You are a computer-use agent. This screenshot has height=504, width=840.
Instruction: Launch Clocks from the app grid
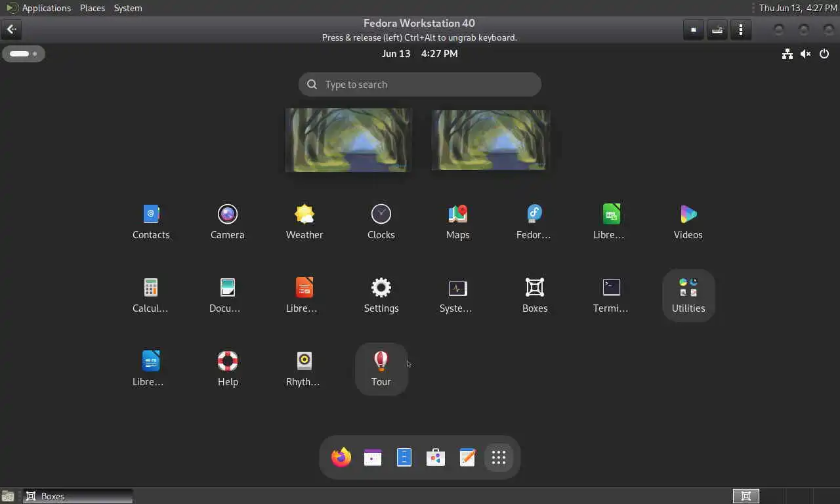pyautogui.click(x=381, y=221)
